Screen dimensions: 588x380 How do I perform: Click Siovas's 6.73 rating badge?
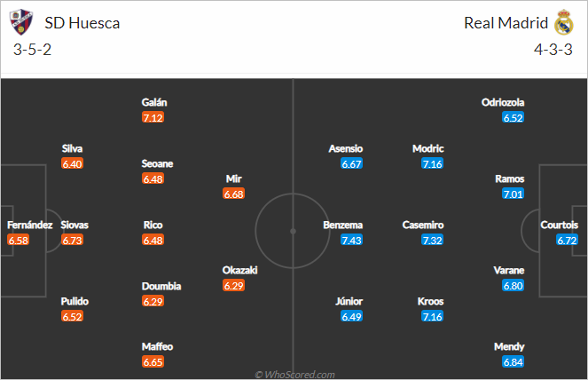click(72, 240)
